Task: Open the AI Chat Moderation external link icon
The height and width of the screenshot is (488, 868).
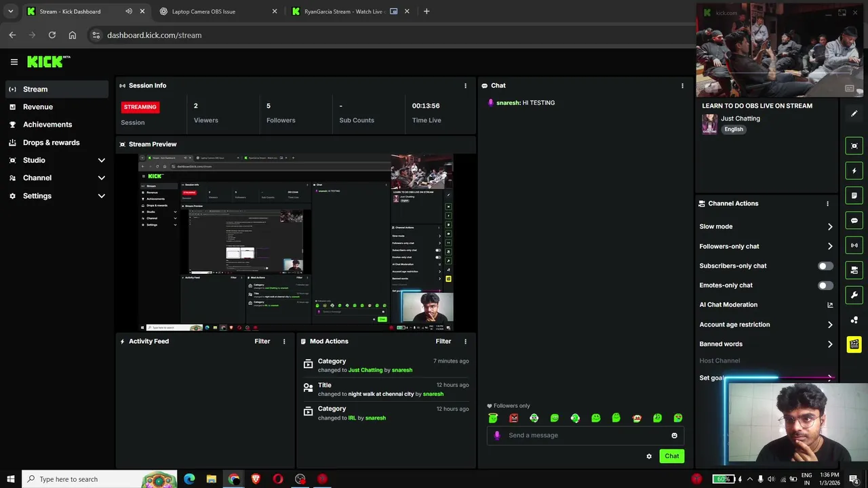Action: (x=830, y=305)
